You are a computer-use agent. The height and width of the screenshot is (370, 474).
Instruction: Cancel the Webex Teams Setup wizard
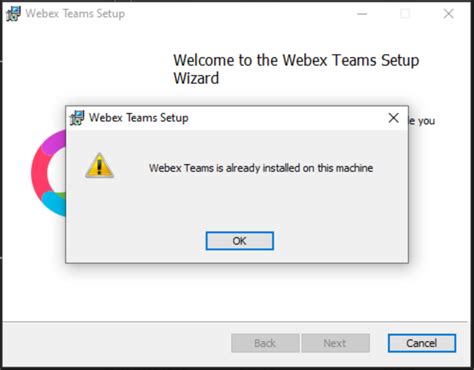pyautogui.click(x=422, y=343)
